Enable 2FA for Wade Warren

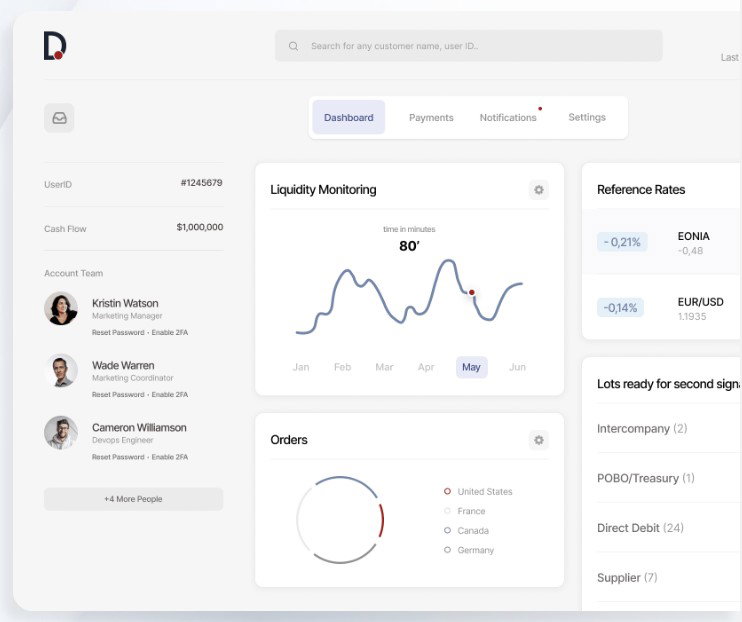pos(169,394)
